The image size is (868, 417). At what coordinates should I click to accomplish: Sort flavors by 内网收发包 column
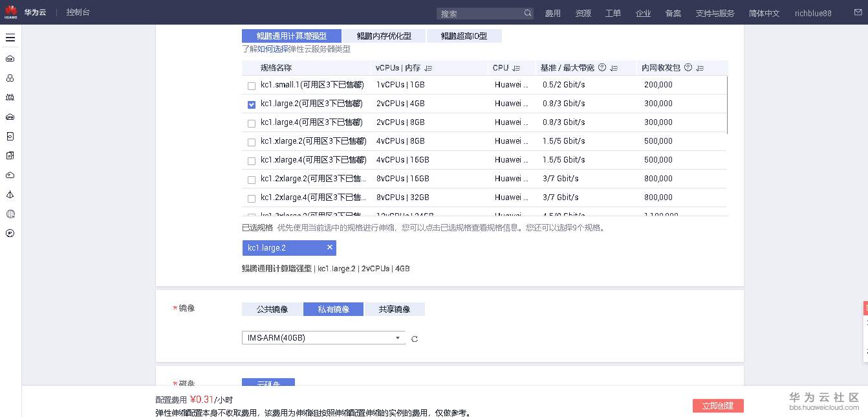(699, 67)
